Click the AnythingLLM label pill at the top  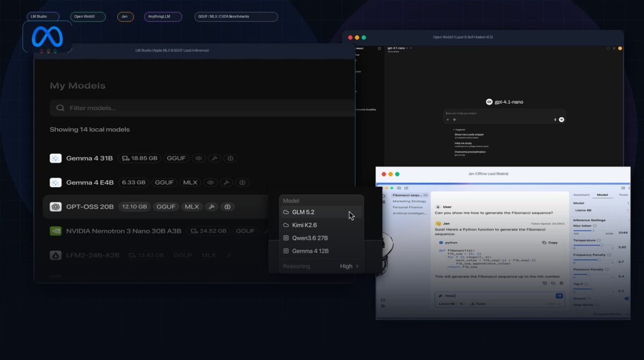[163, 17]
